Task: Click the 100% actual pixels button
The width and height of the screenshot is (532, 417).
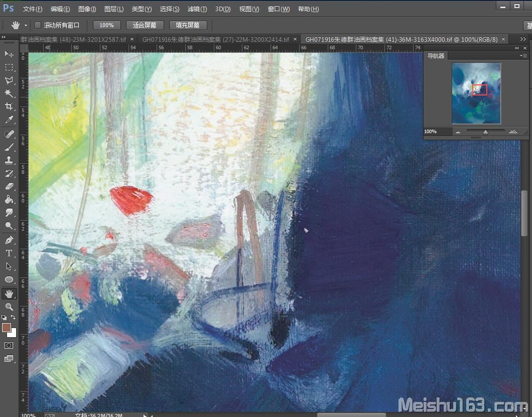Action: (106, 25)
